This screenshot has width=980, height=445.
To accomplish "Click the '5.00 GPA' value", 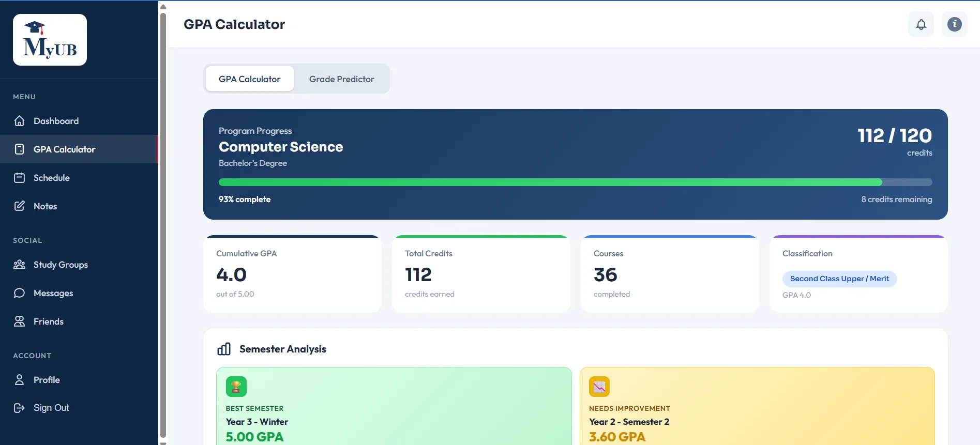I will 255,437.
